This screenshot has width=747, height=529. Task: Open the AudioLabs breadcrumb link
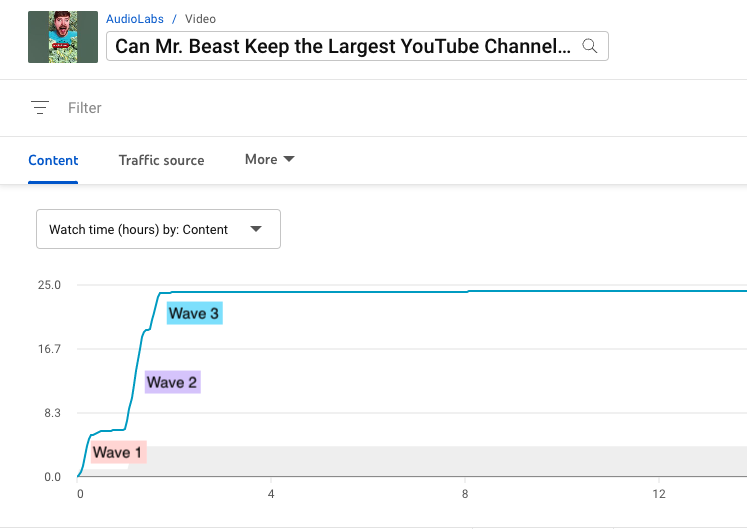tap(135, 19)
